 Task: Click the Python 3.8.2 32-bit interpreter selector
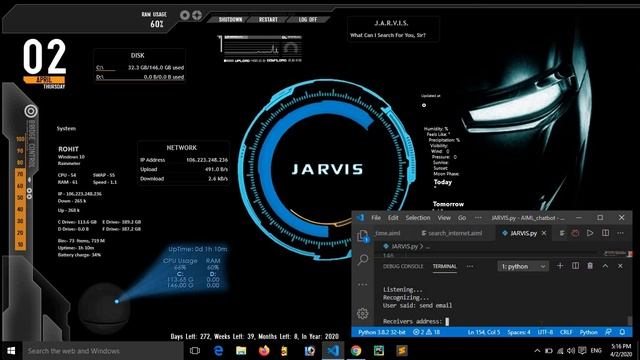point(382,332)
